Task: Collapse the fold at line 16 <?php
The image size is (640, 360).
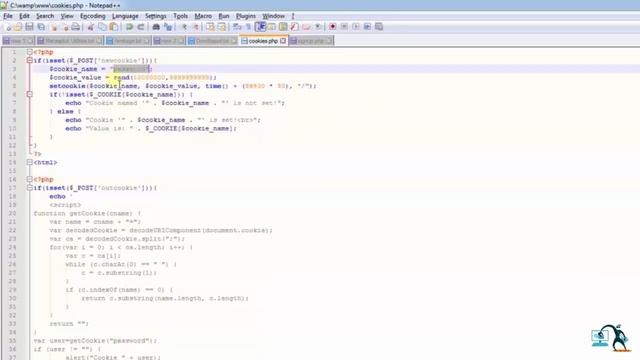Action: click(29, 179)
